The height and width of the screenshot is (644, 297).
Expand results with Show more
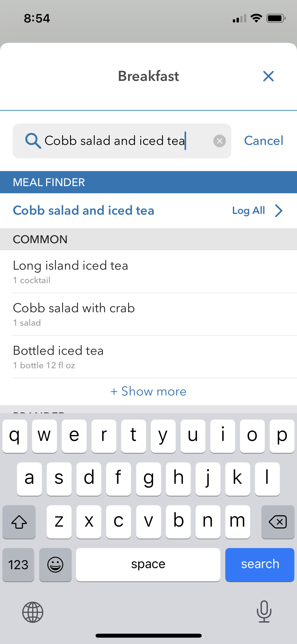coord(148,391)
